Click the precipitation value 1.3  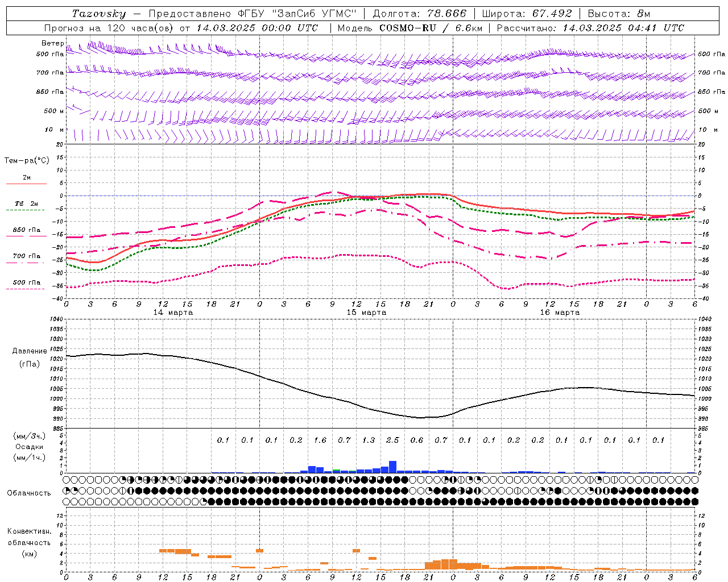pos(369,440)
